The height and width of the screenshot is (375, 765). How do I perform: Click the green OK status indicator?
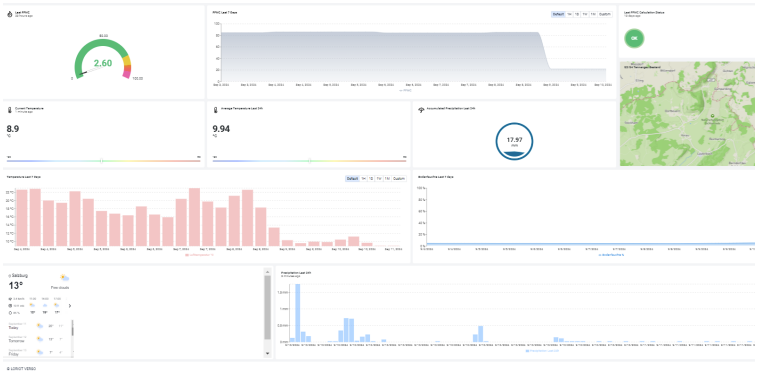point(634,38)
